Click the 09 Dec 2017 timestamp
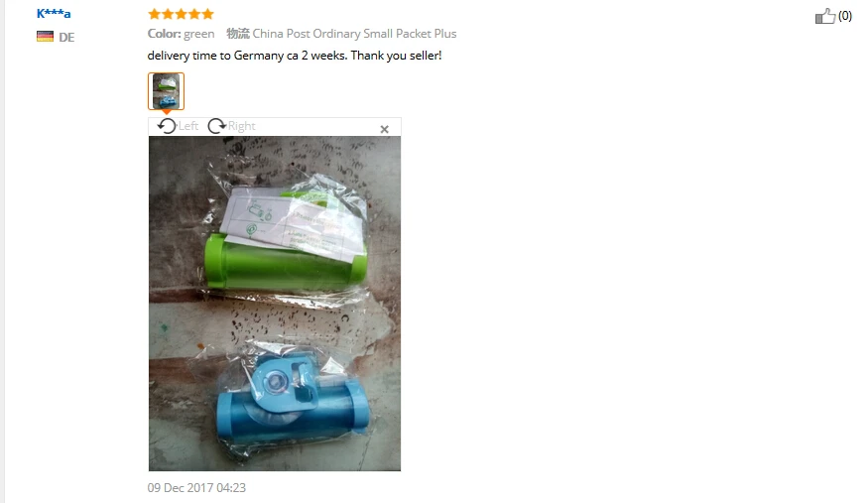The height and width of the screenshot is (503, 868). tap(196, 487)
